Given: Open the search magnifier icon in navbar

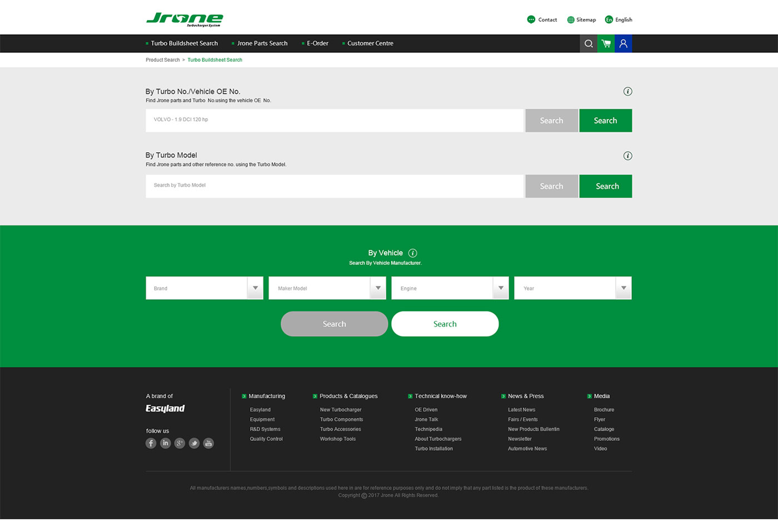Looking at the screenshot, I should pyautogui.click(x=589, y=43).
